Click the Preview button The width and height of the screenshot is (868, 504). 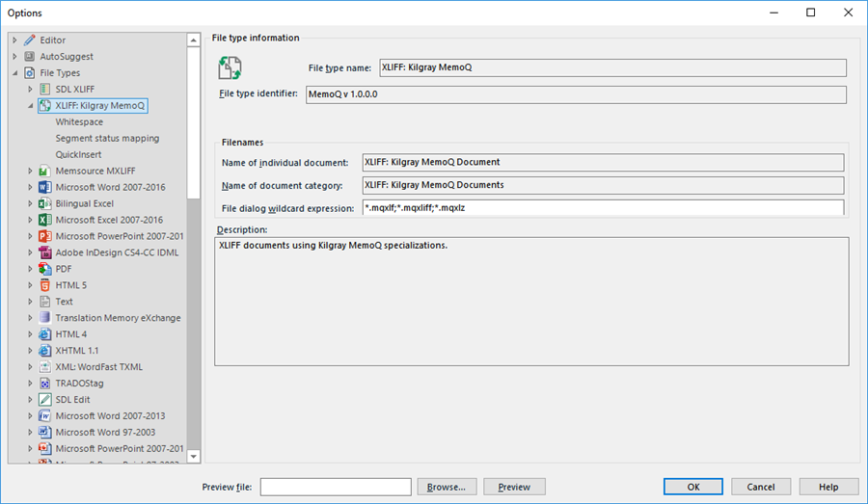tap(514, 487)
